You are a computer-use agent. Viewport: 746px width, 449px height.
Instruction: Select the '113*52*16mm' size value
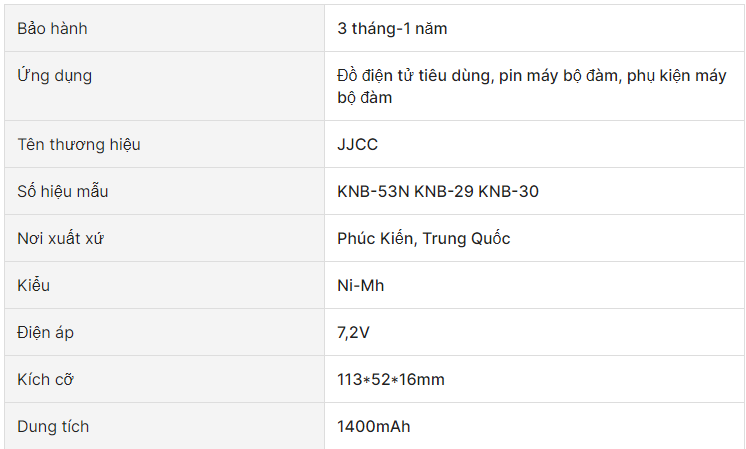[x=391, y=380]
